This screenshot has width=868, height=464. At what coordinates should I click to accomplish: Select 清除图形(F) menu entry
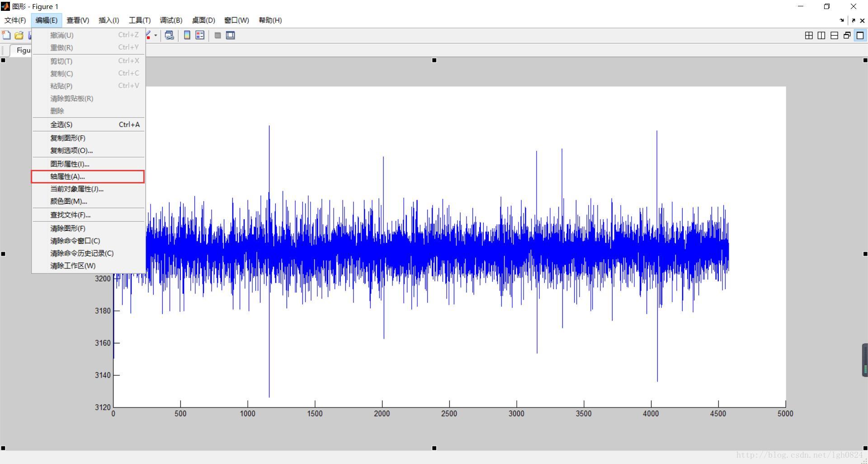click(x=88, y=229)
